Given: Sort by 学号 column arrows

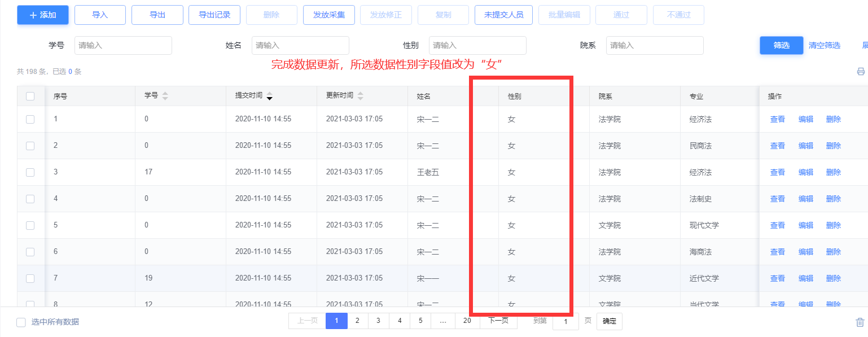Looking at the screenshot, I should 165,96.
